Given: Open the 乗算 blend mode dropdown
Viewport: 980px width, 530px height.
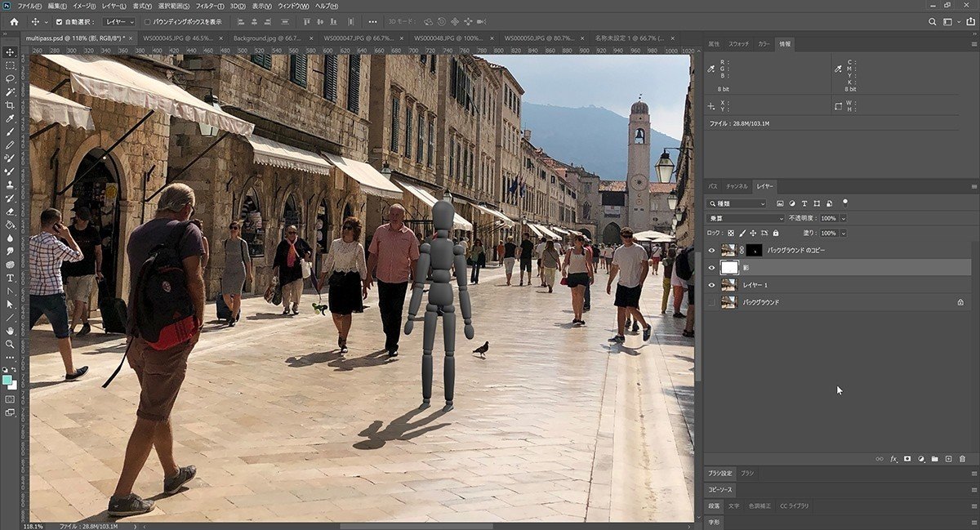Looking at the screenshot, I should tap(746, 218).
